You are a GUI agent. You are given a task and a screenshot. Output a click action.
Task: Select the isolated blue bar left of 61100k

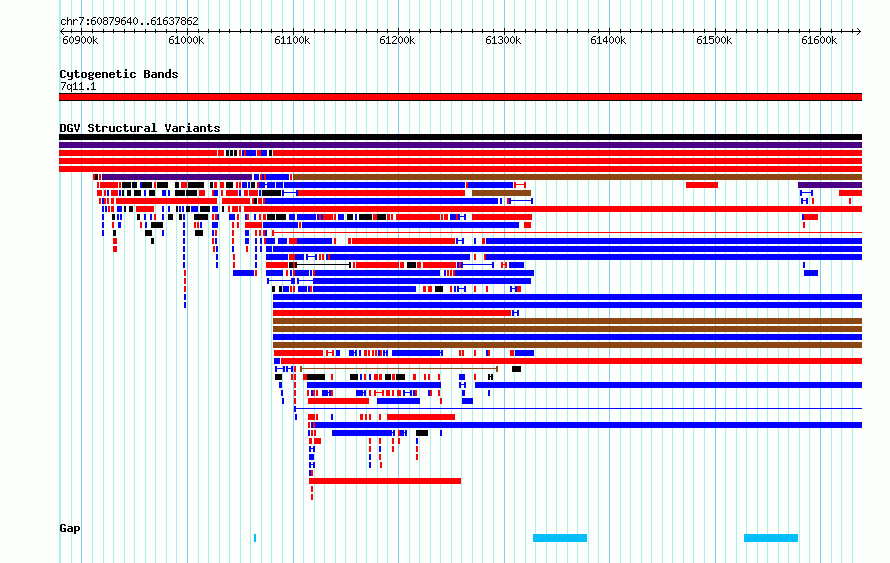click(244, 273)
